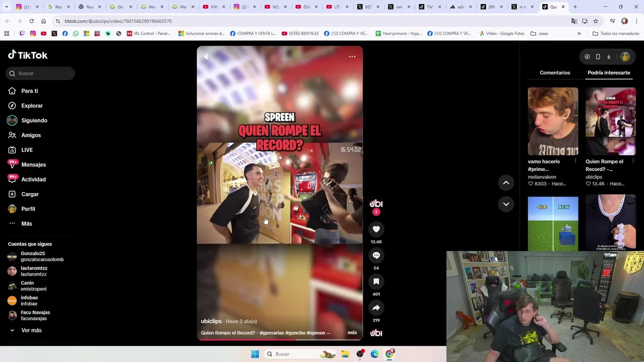Save video with bookmark icon

[x=376, y=282]
